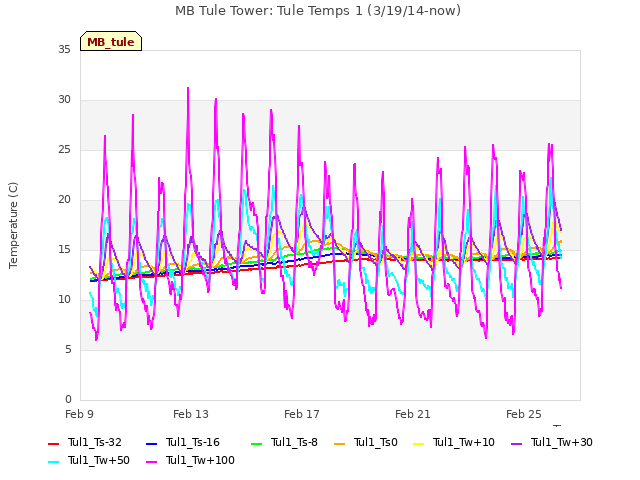Viewport: 640px width, 480px height.
Task: Click the Feb 21 x-axis label
Action: click(413, 414)
